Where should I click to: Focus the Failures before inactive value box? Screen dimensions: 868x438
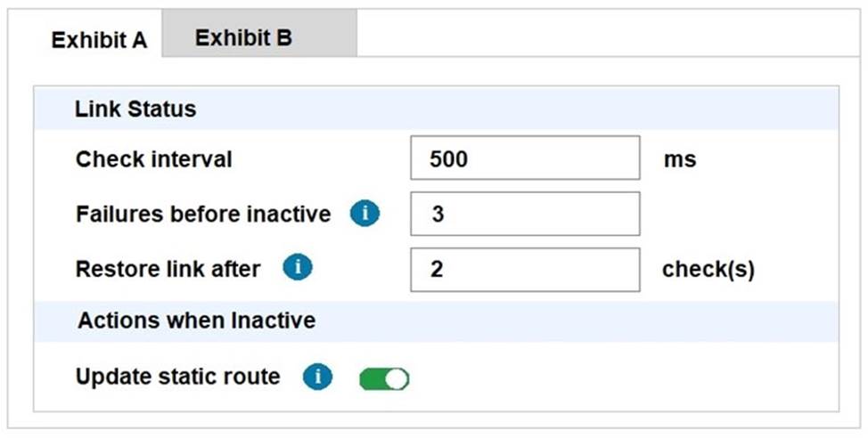click(x=524, y=214)
